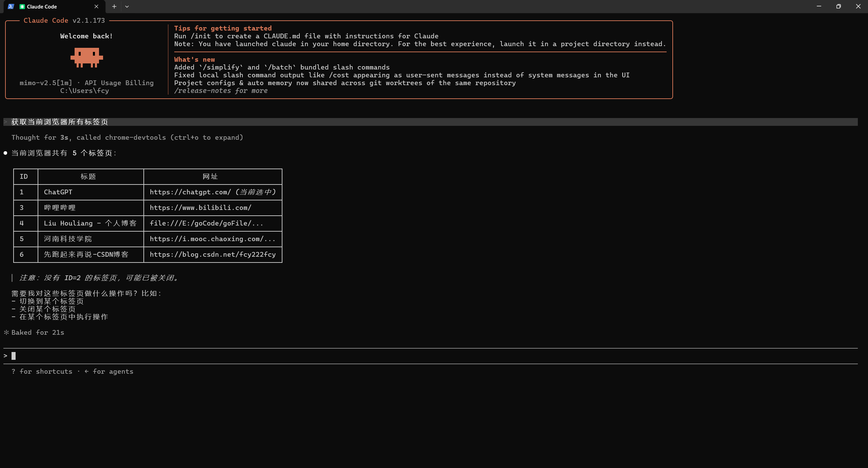Click '← for agents' hint text
The height and width of the screenshot is (468, 868).
109,371
